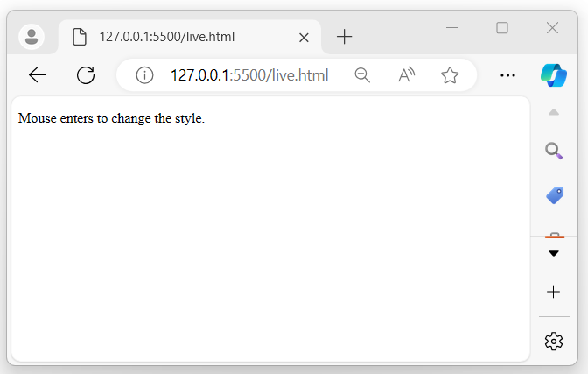This screenshot has height=374, width=588.
Task: Add this page to favorites star
Action: (x=450, y=75)
